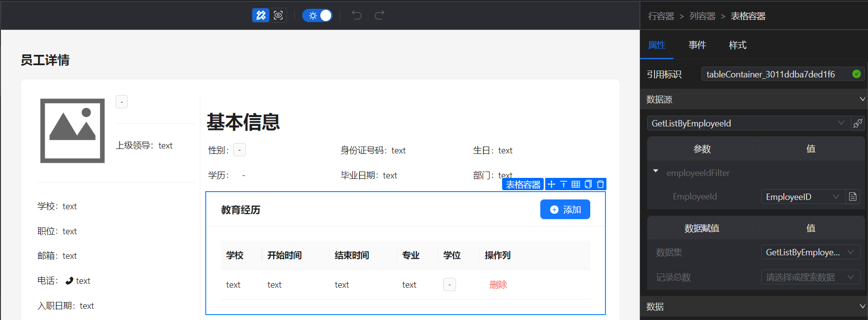Viewport: 868px width, 320px height.
Task: Open the EmployeeID value dropdown
Action: 803,197
